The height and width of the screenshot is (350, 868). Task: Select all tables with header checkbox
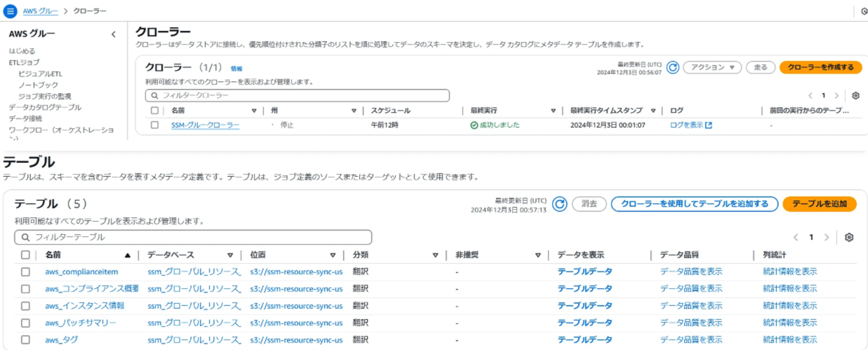[26, 255]
